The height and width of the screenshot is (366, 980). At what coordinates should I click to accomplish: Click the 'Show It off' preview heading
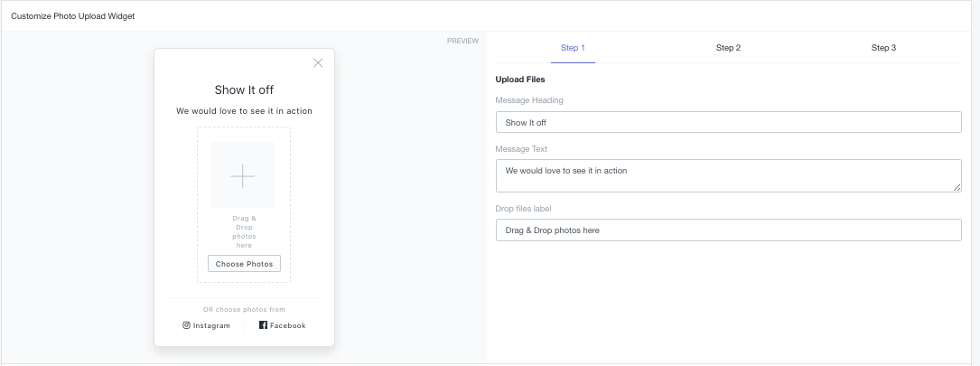pyautogui.click(x=245, y=90)
